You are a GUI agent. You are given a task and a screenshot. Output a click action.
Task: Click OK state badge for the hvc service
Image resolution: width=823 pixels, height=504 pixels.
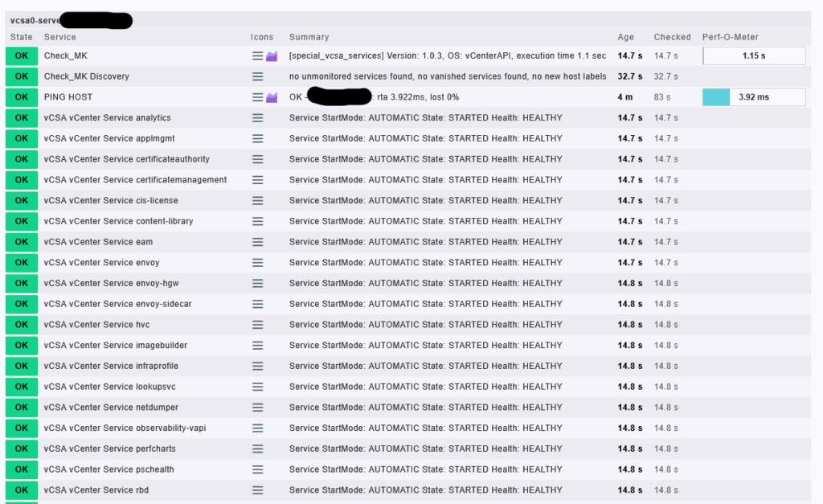point(22,325)
